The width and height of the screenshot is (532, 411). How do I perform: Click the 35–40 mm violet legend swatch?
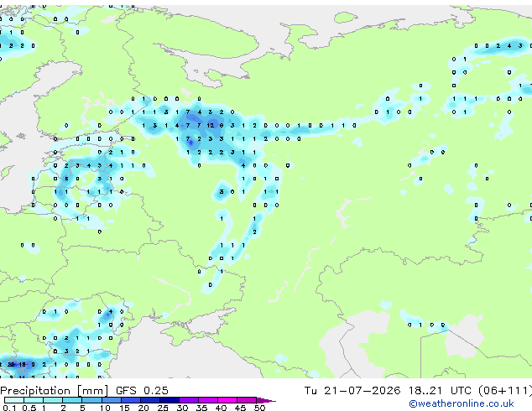click(x=208, y=400)
